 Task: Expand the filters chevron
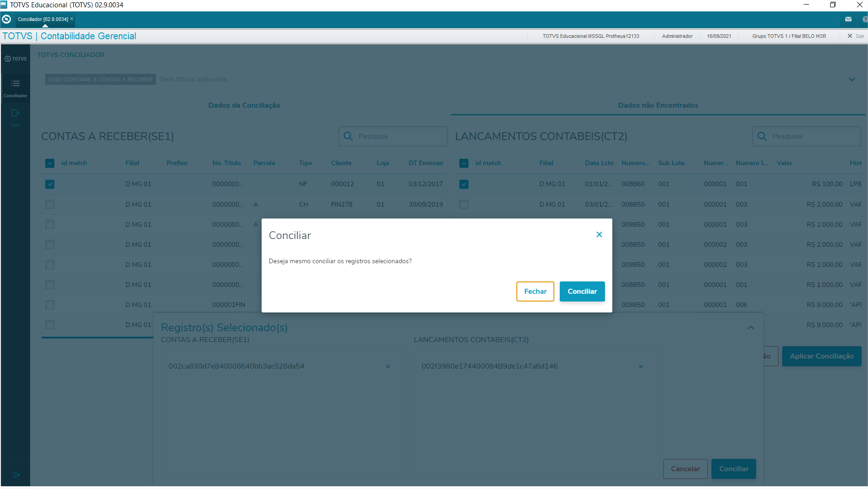852,79
